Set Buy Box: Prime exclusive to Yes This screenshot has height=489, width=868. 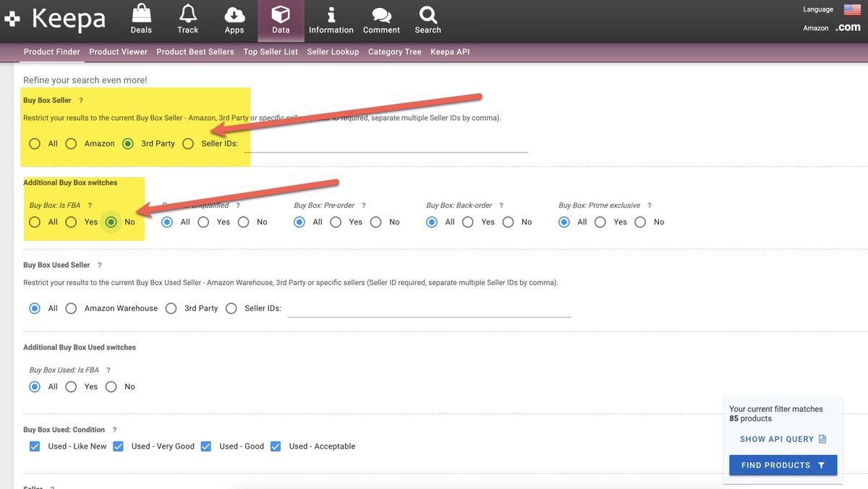[600, 222]
